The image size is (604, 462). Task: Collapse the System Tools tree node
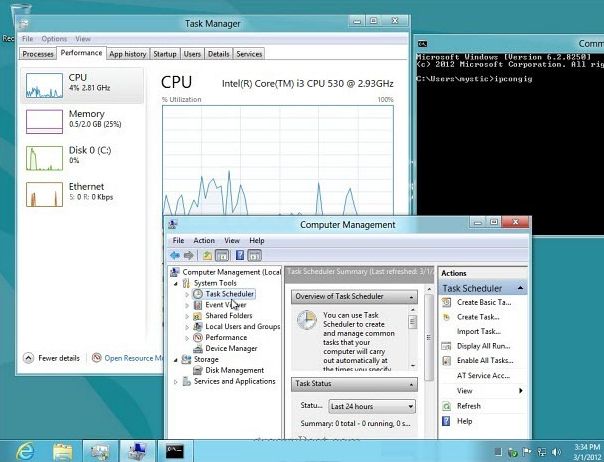point(176,284)
